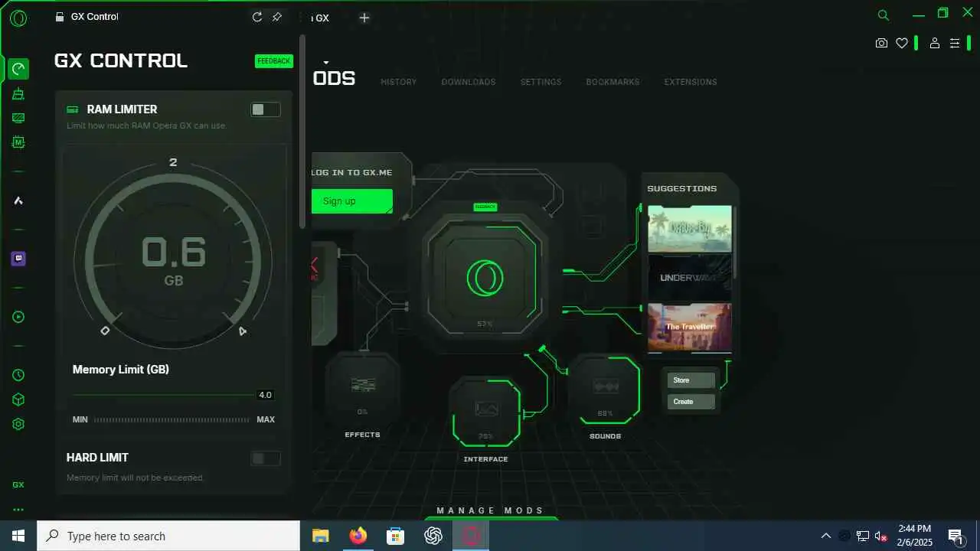
Task: Click the Create button
Action: pos(691,402)
